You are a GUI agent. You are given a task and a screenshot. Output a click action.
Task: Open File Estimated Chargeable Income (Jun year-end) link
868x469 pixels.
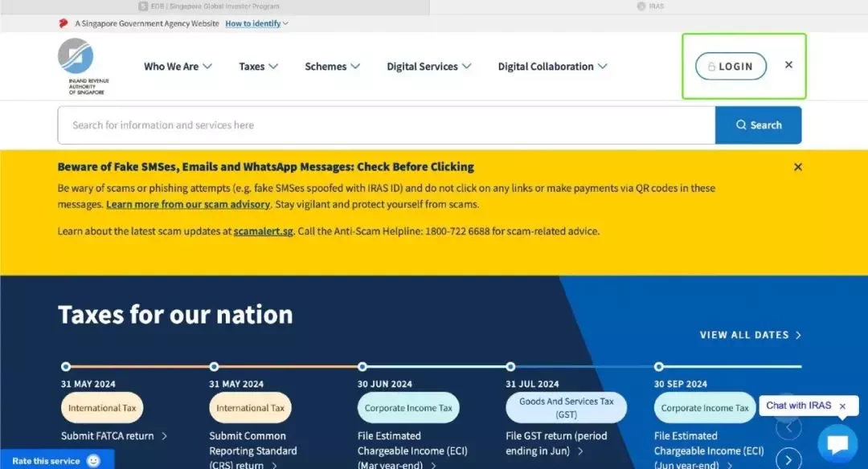709,451
